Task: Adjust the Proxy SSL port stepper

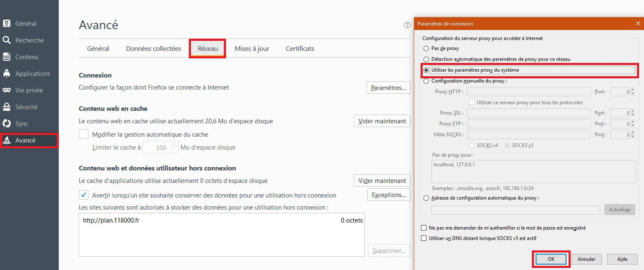Action: click(633, 113)
